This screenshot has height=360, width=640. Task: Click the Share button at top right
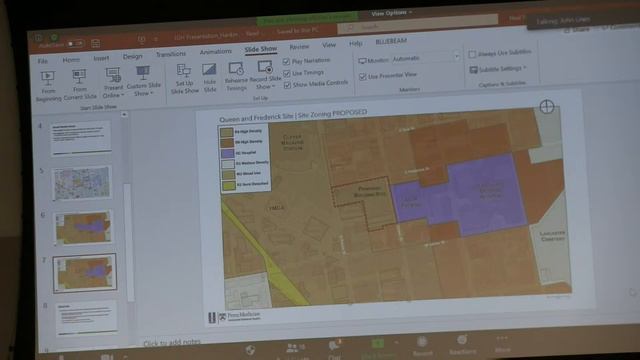pyautogui.click(x=577, y=30)
